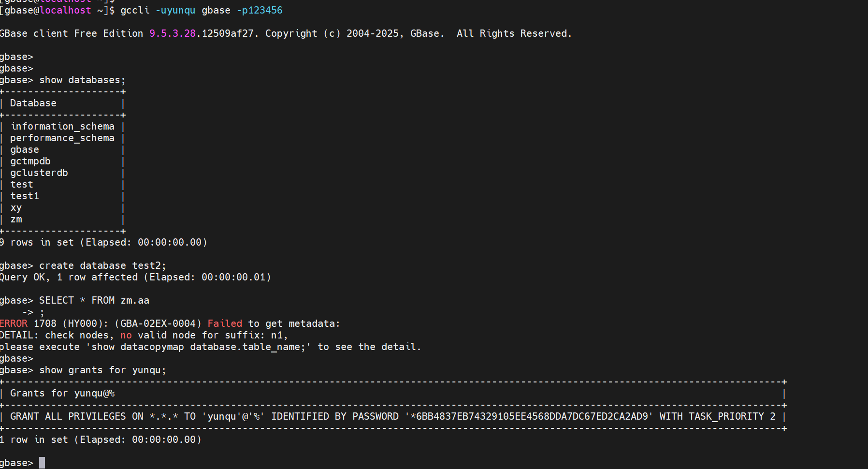Click the gctmpdb database entry
868x469 pixels.
[30, 161]
